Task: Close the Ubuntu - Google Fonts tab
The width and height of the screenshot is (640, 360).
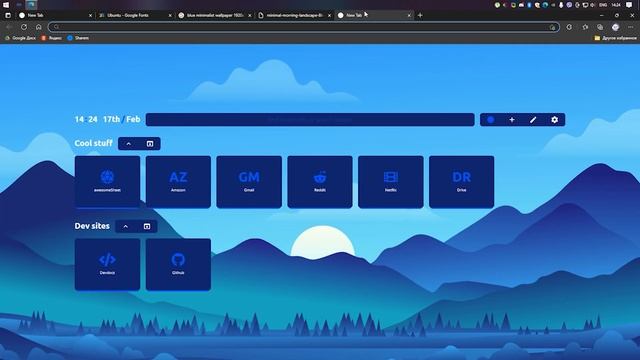Action: (170, 16)
